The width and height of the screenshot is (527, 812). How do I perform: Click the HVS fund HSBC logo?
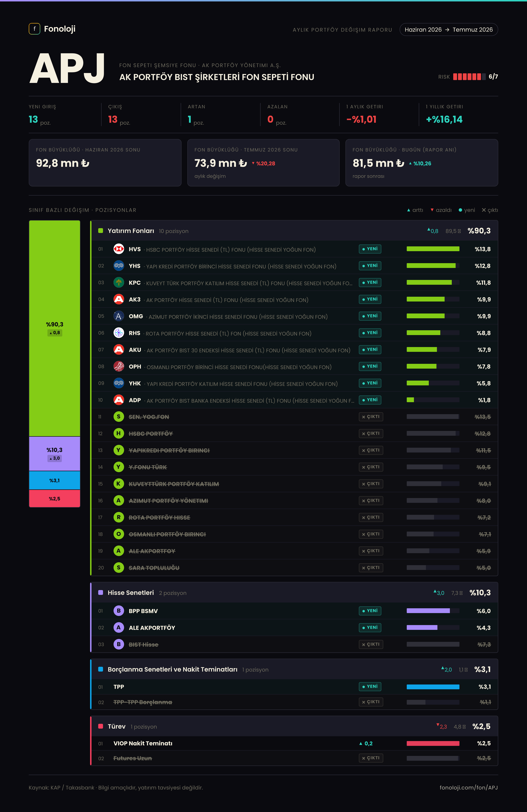[x=119, y=249]
